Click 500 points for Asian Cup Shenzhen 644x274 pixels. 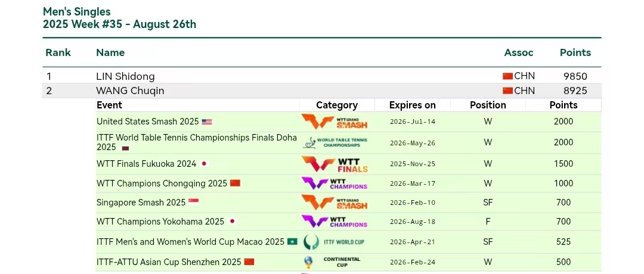(563, 261)
